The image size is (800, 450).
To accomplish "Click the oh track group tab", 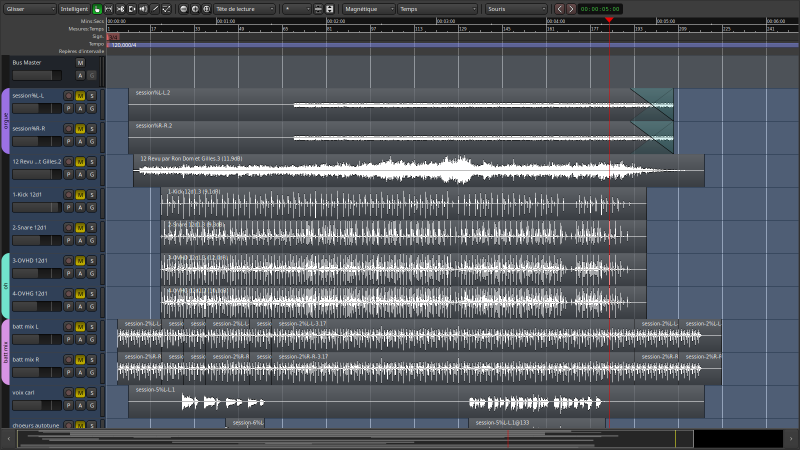I will [6, 286].
